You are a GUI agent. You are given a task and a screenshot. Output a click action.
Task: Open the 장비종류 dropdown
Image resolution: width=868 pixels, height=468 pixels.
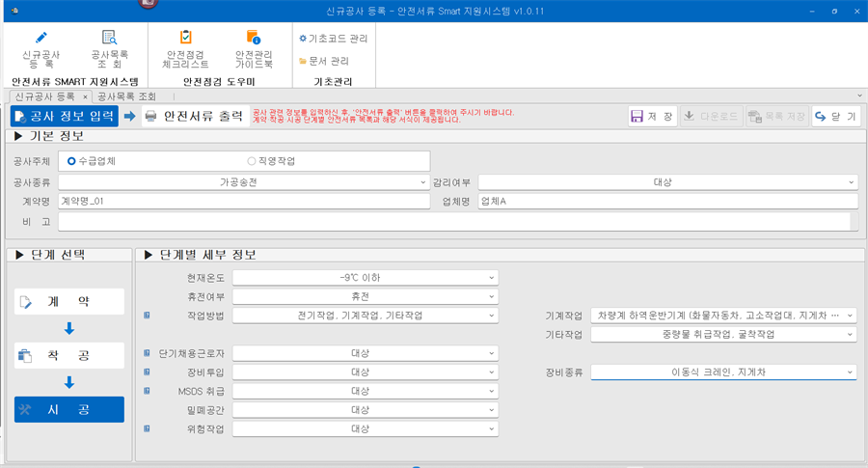(723, 372)
